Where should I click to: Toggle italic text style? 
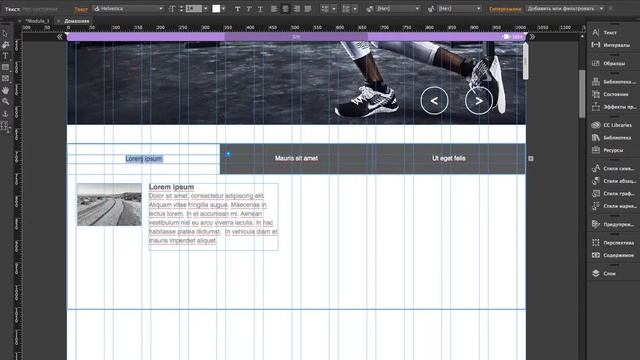pos(249,9)
